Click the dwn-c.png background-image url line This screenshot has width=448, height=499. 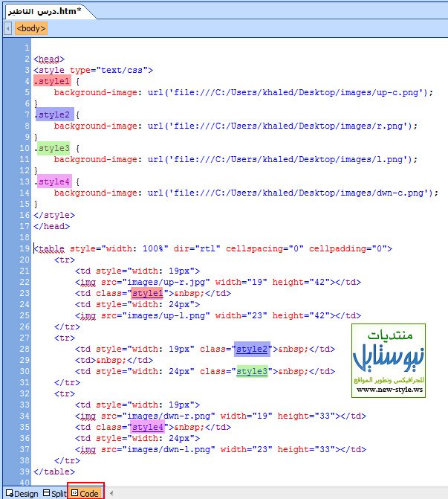(x=246, y=193)
